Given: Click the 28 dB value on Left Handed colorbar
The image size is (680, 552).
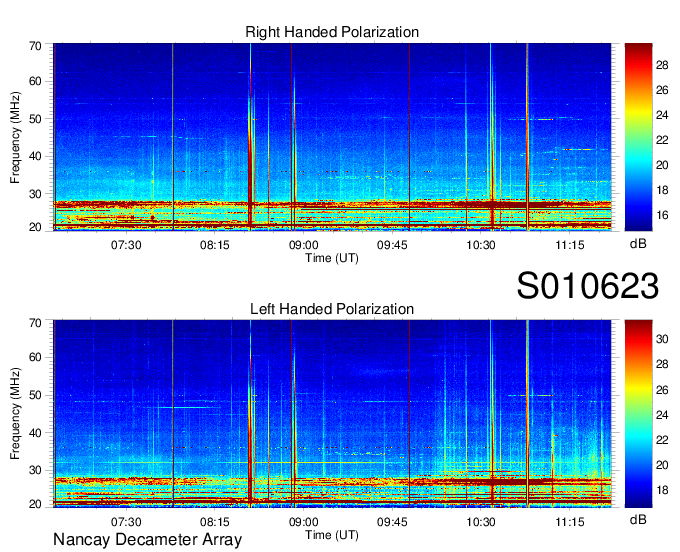Looking at the screenshot, I should point(662,364).
